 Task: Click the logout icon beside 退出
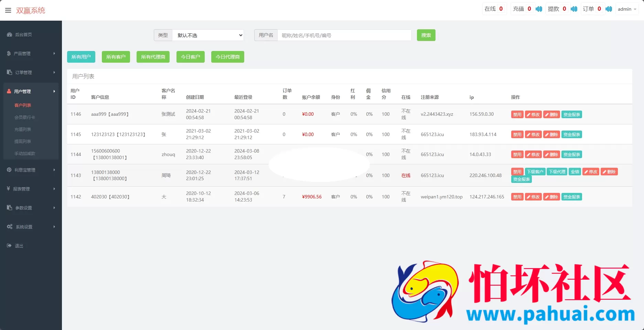tap(9, 246)
